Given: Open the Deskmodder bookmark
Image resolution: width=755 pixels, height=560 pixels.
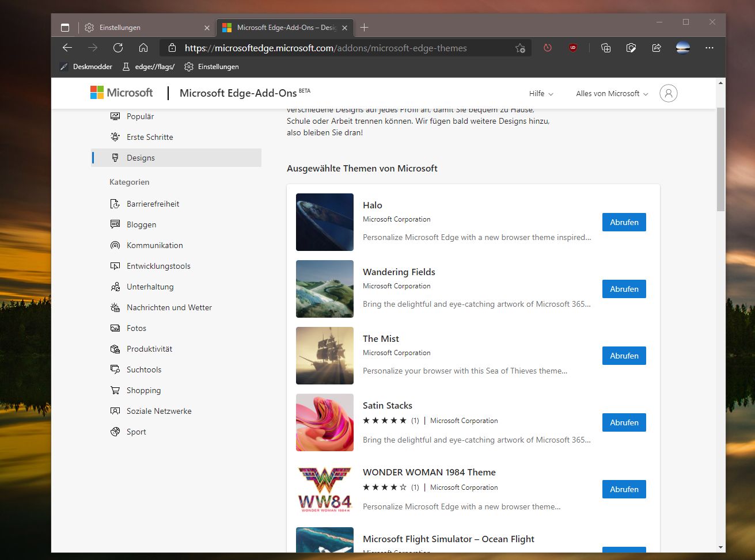Looking at the screenshot, I should [x=86, y=67].
